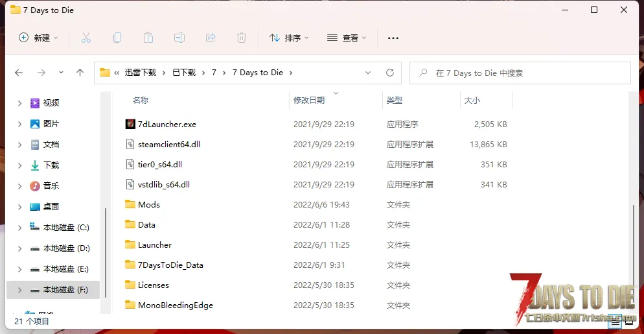644x334 pixels.
Task: Refresh the current folder view
Action: pos(389,73)
